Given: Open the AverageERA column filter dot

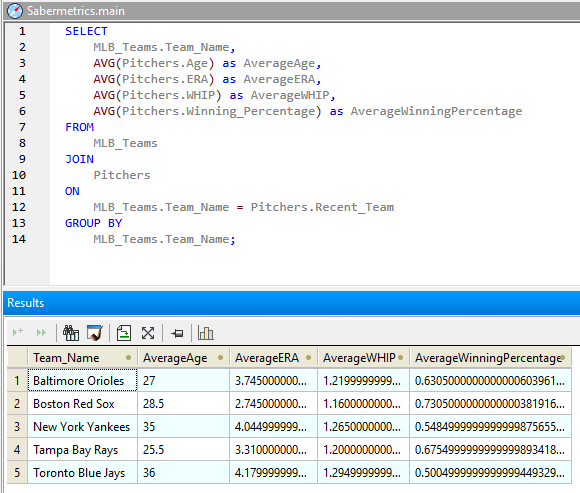Looking at the screenshot, I should click(308, 358).
